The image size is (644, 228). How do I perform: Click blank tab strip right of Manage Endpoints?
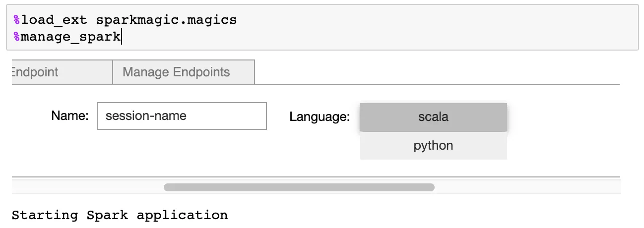[437, 72]
